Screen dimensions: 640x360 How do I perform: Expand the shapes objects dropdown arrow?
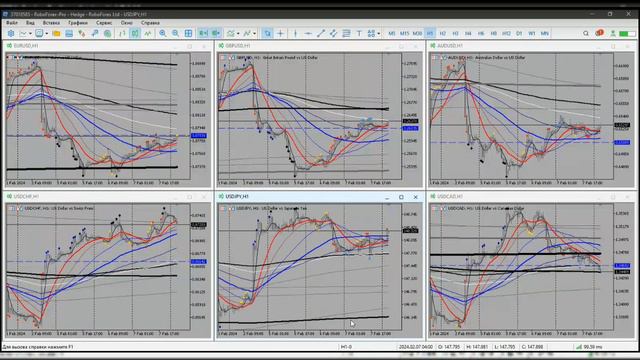379,33
